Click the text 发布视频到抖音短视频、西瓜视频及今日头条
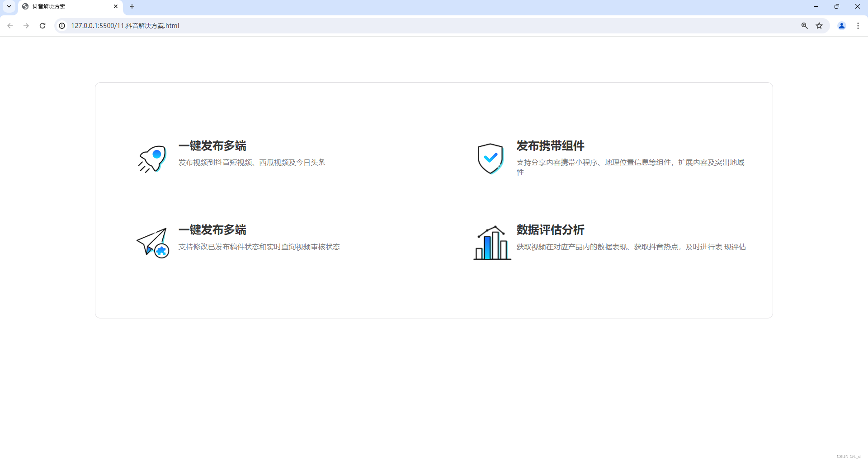 pyautogui.click(x=252, y=163)
